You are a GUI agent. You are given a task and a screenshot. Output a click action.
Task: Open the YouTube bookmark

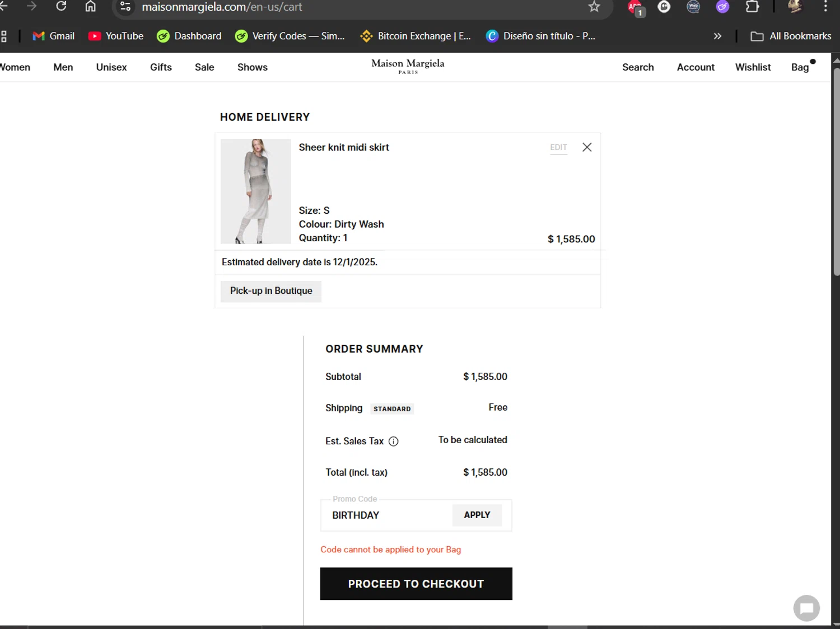click(116, 36)
